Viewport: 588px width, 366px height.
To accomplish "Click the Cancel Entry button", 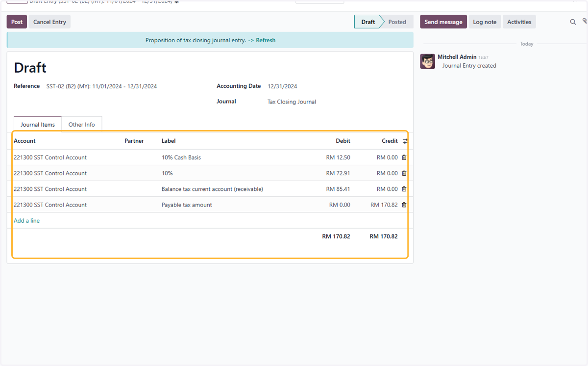I will click(49, 22).
